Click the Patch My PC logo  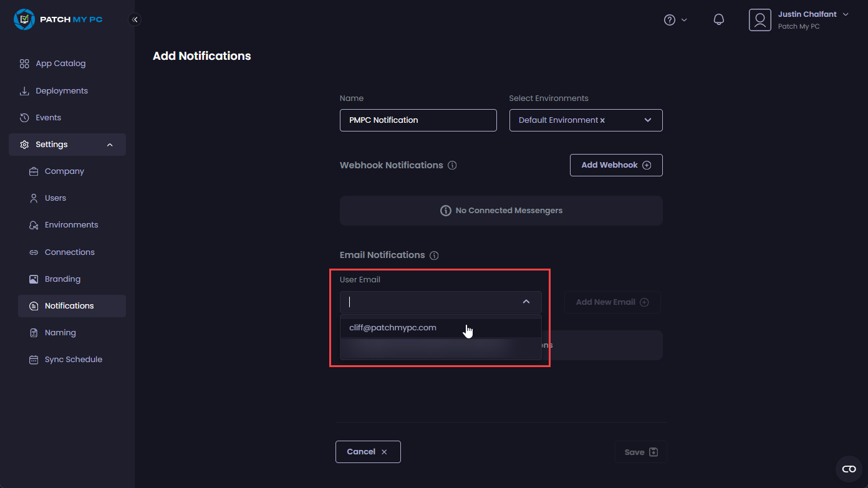tap(58, 19)
